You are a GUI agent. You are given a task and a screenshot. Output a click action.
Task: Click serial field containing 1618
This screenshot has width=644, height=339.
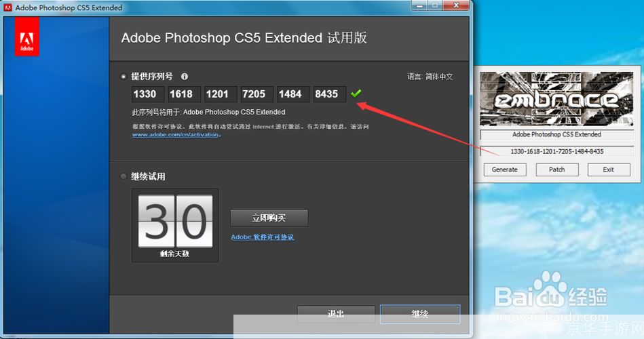tap(185, 94)
